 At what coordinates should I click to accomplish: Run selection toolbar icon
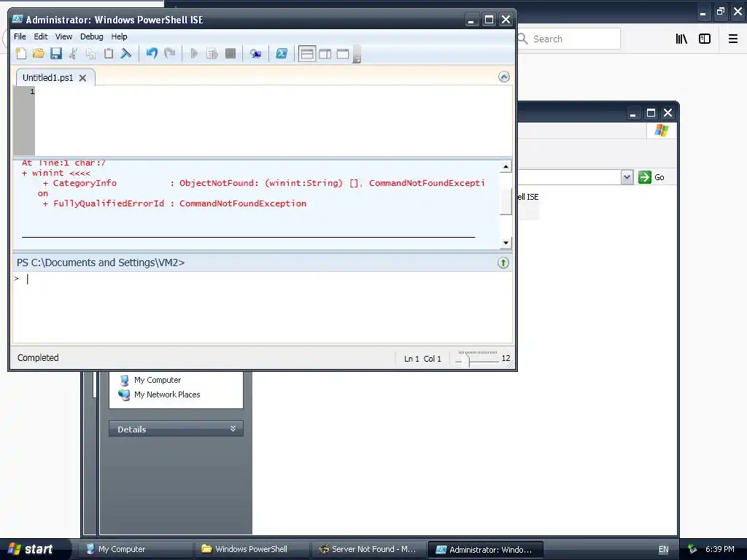(212, 54)
